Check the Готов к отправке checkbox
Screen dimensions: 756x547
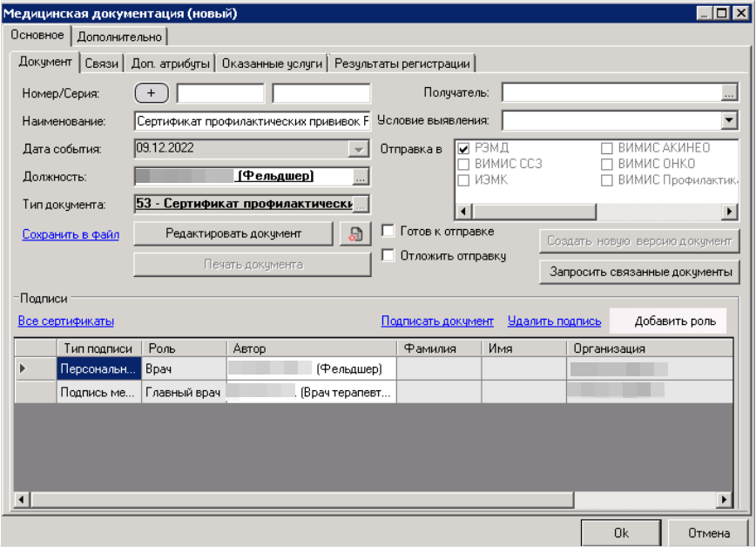[388, 231]
